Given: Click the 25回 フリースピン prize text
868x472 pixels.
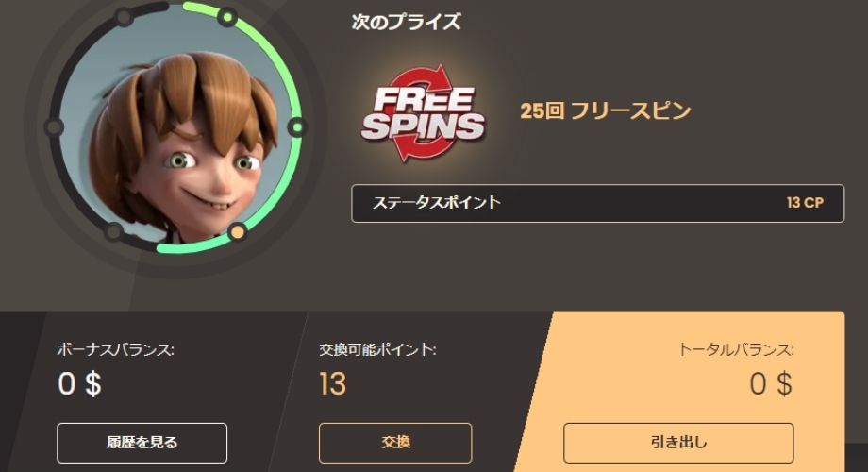Looking at the screenshot, I should coord(606,110).
